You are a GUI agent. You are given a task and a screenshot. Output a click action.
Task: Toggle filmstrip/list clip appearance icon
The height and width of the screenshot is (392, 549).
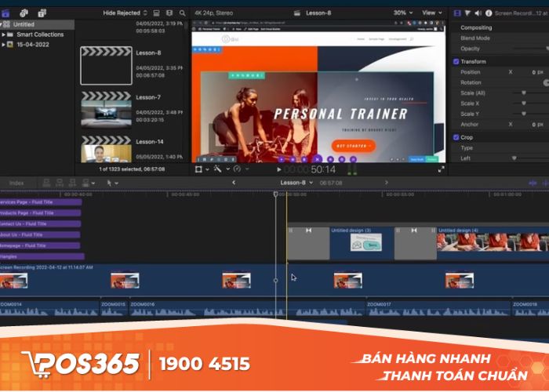pyautogui.click(x=157, y=13)
